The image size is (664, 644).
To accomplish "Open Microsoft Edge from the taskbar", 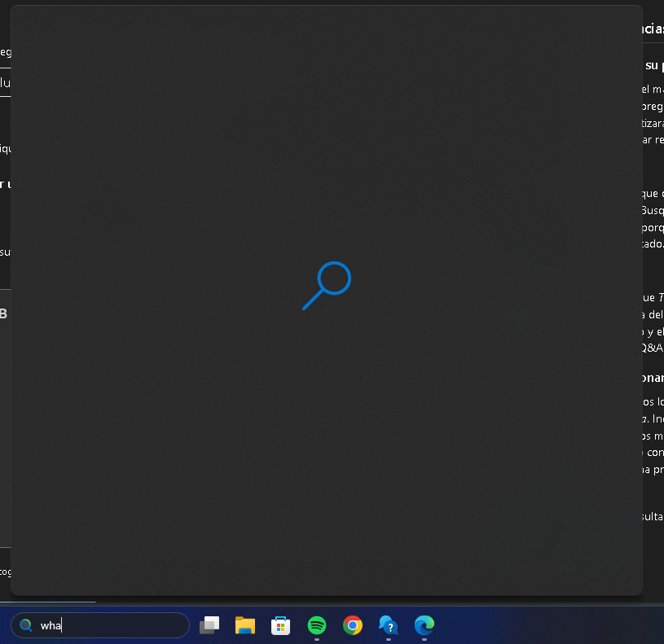I will (424, 625).
